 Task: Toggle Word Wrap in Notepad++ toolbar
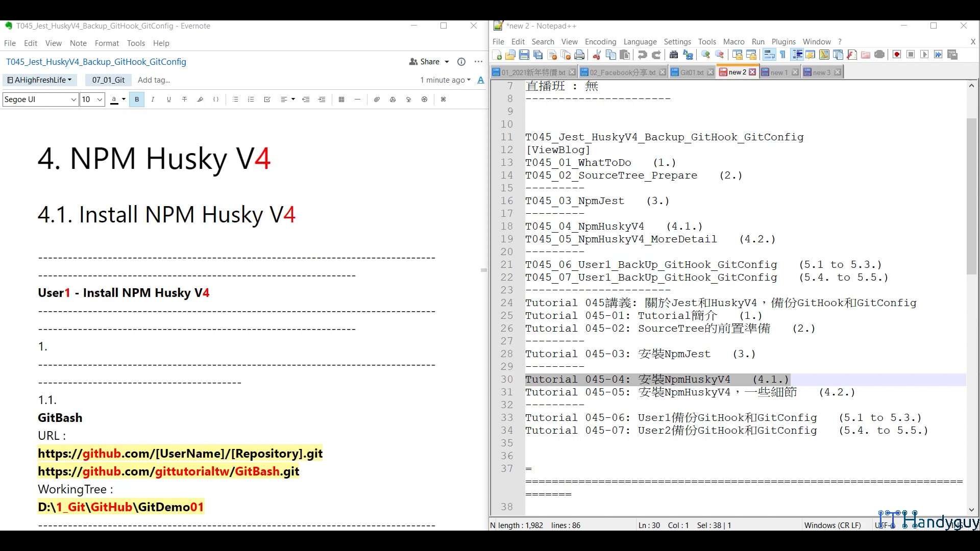(x=769, y=55)
